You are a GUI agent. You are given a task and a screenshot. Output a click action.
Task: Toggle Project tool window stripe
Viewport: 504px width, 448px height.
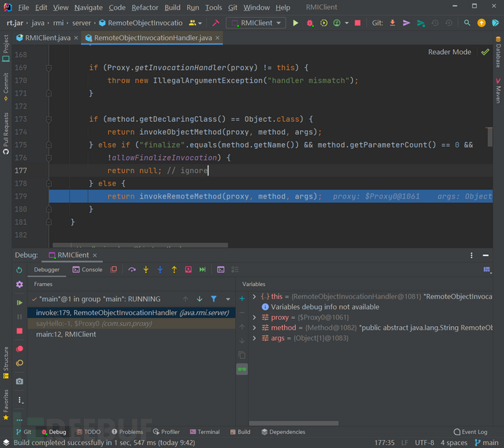(x=6, y=48)
